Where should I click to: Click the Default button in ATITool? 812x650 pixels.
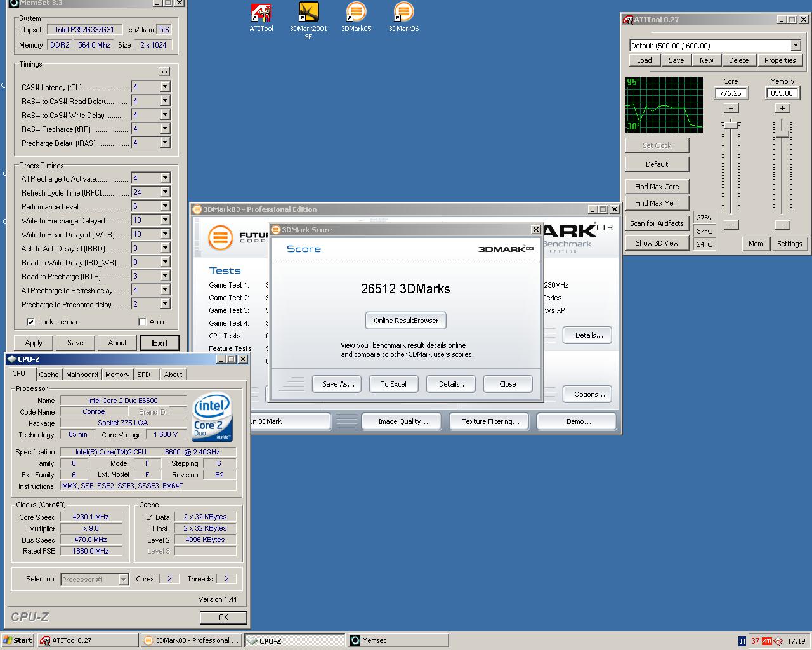click(657, 164)
